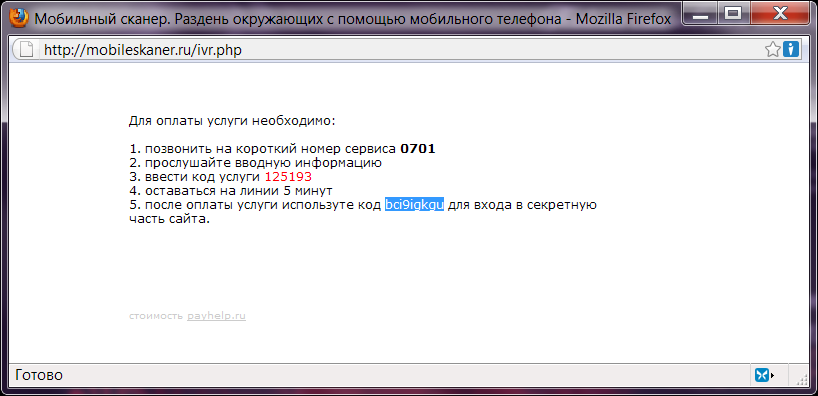The image size is (818, 396).
Task: Click the "Готово" status bar text
Action: [40, 376]
